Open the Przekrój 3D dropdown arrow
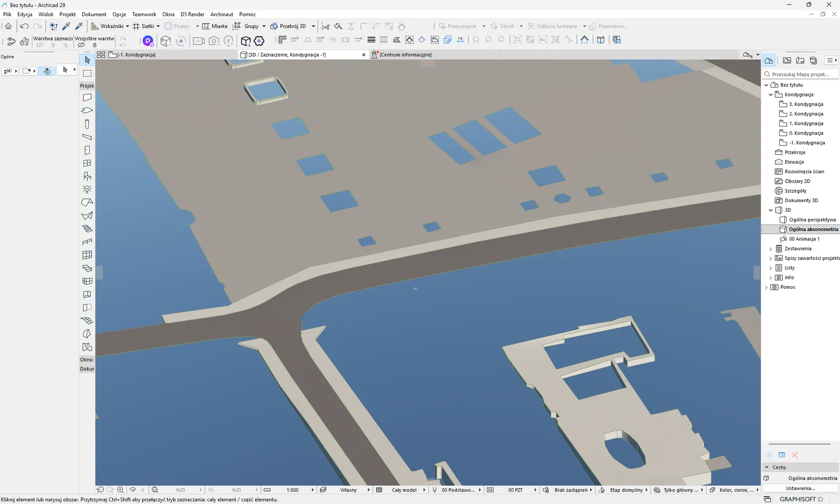This screenshot has width=840, height=504. click(313, 26)
